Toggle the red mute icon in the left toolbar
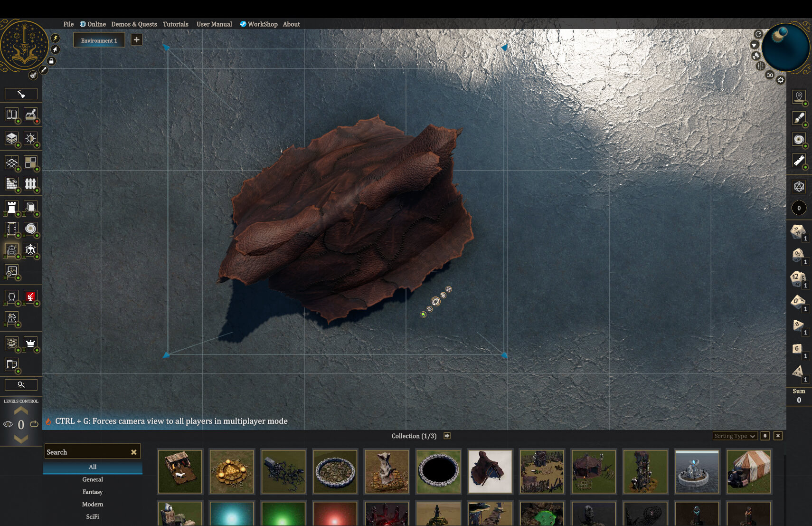 tap(31, 296)
